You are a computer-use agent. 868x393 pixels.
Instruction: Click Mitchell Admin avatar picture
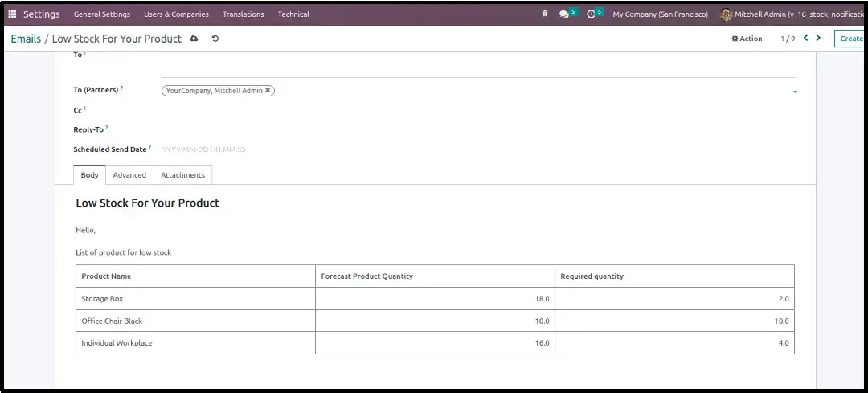[x=726, y=14]
